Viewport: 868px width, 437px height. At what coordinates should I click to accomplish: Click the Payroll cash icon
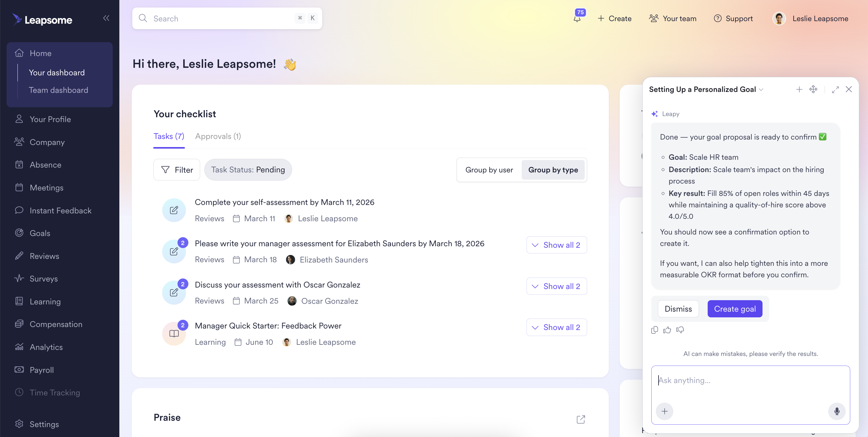point(19,369)
